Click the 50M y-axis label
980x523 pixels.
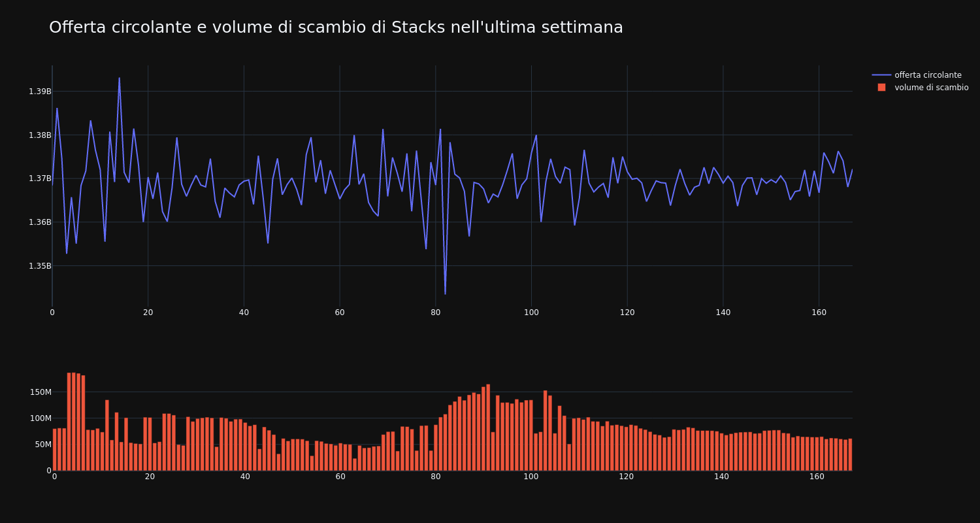42,445
